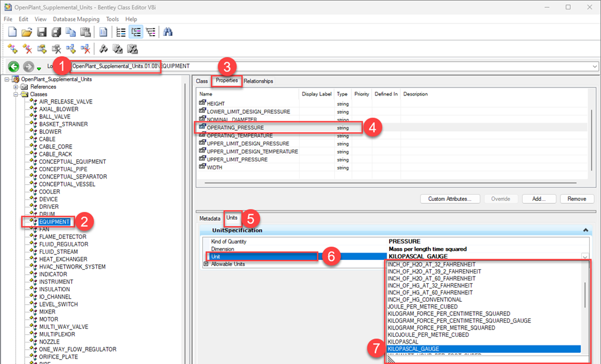Screen dimensions: 601x364
Task: Click the Save floppy disk icon
Action: click(x=41, y=32)
